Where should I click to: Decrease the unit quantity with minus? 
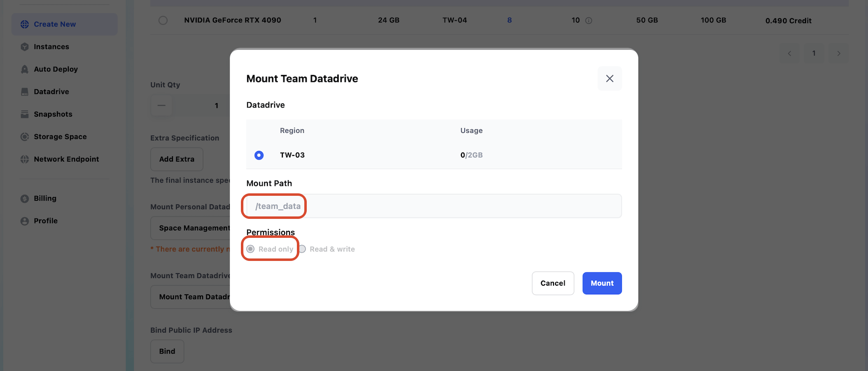[161, 106]
